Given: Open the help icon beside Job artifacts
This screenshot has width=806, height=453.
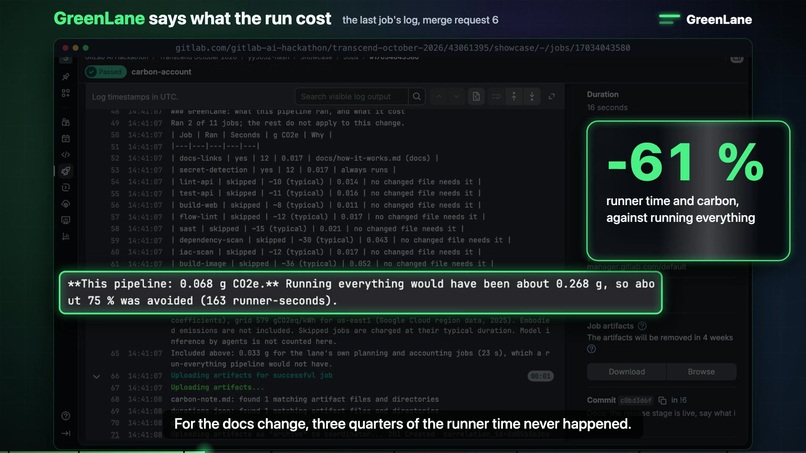Looking at the screenshot, I should point(642,326).
